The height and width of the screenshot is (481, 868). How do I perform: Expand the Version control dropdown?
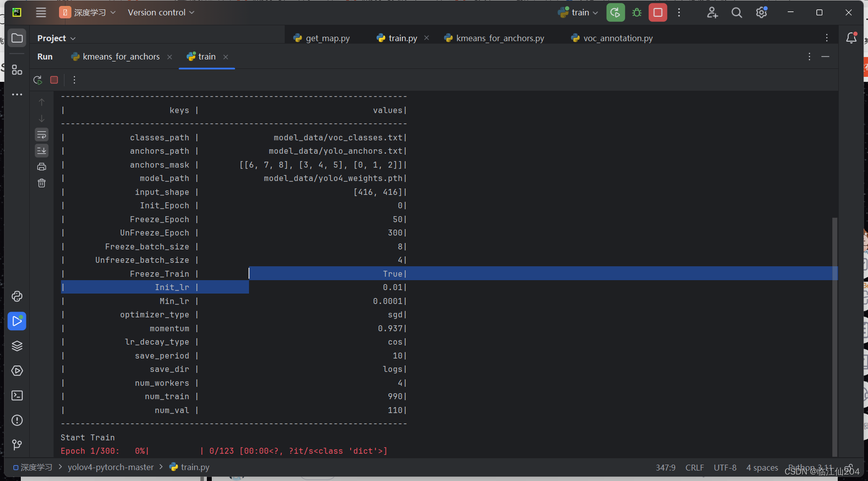pyautogui.click(x=161, y=12)
